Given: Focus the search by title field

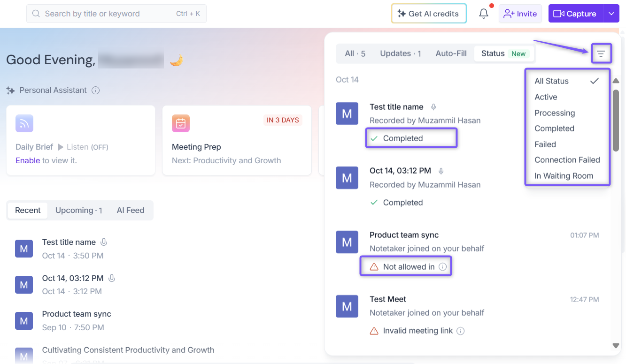Looking at the screenshot, I should coord(116,14).
